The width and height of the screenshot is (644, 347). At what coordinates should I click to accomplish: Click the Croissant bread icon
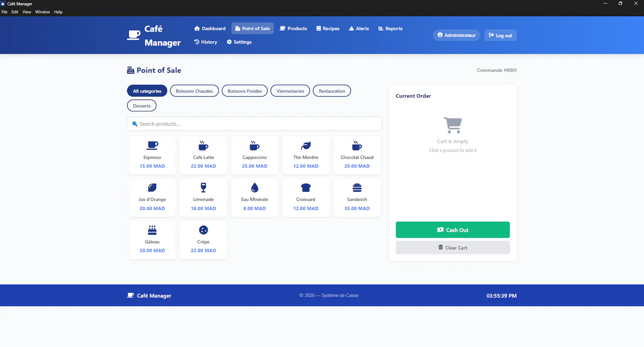pyautogui.click(x=306, y=187)
